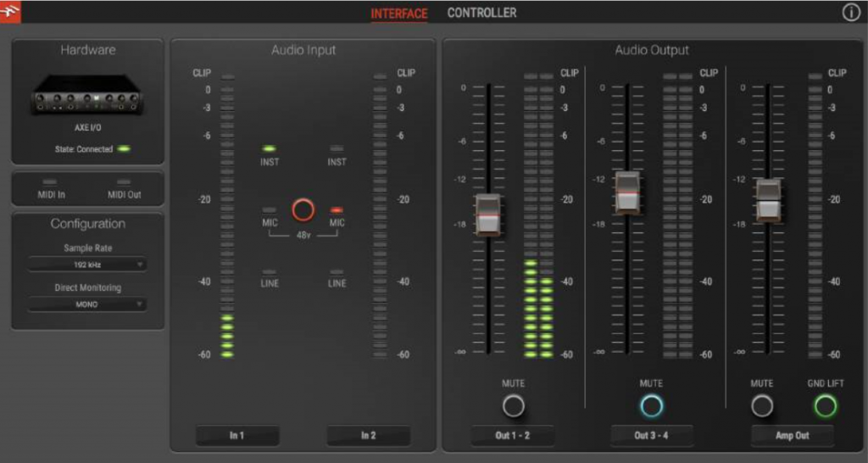Click the Out 1 - 2 volume fader

pos(487,215)
